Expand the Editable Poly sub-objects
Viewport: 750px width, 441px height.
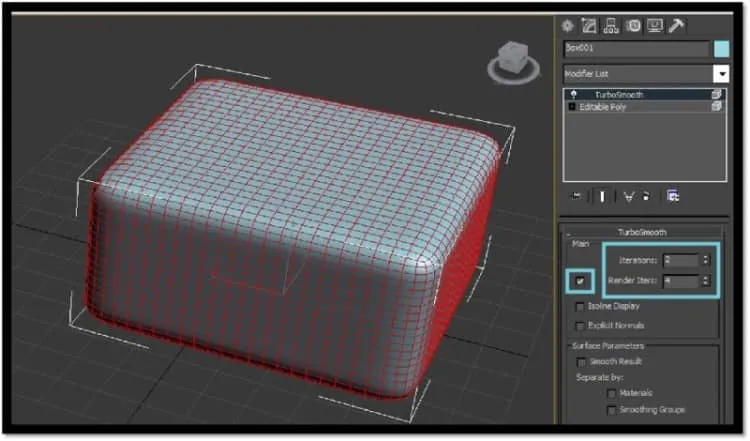pos(572,107)
